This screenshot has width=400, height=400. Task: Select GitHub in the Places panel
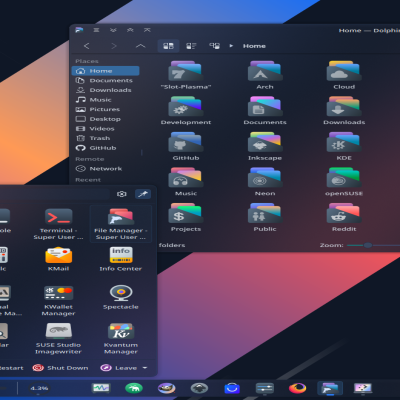105,148
